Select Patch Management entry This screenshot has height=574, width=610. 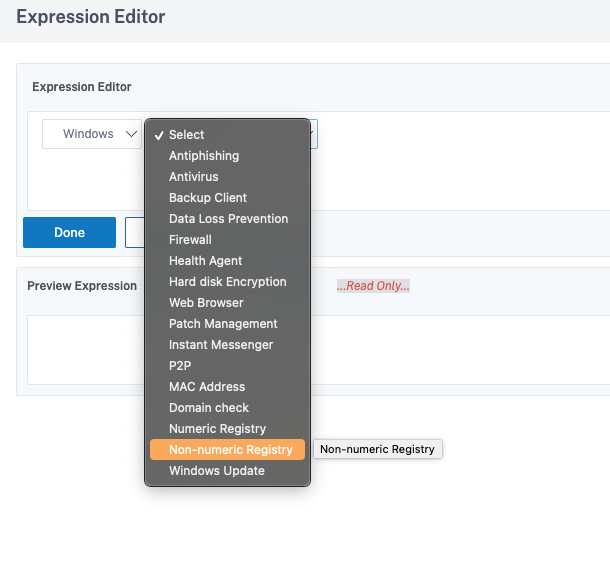(227, 324)
